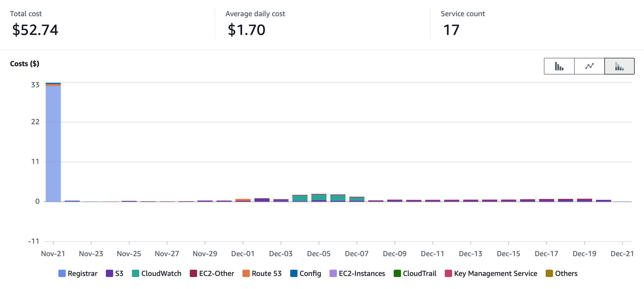The height and width of the screenshot is (289, 644).
Task: Select the stacked bar chart view
Action: point(620,66)
